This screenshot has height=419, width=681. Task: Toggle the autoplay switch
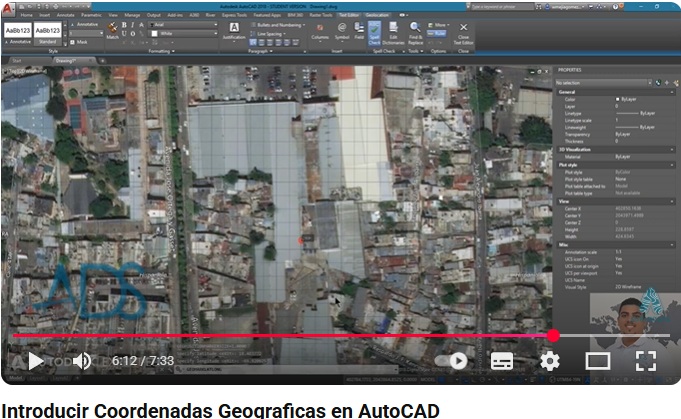[x=453, y=361]
